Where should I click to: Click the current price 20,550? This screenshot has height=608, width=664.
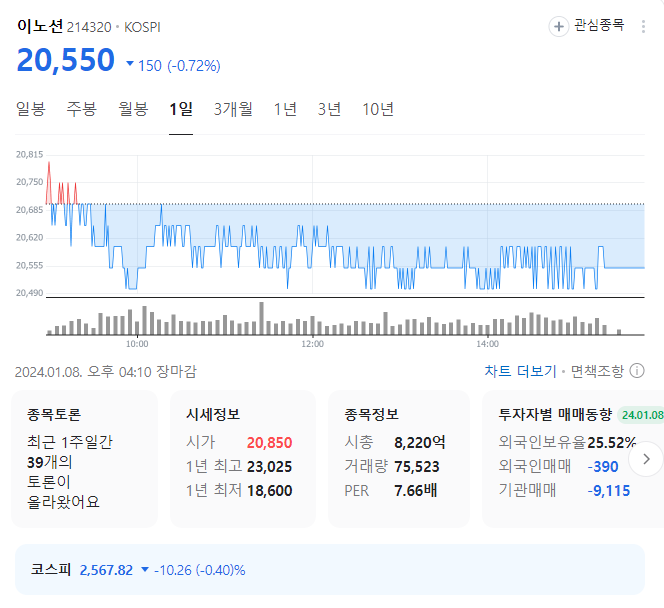[66, 60]
